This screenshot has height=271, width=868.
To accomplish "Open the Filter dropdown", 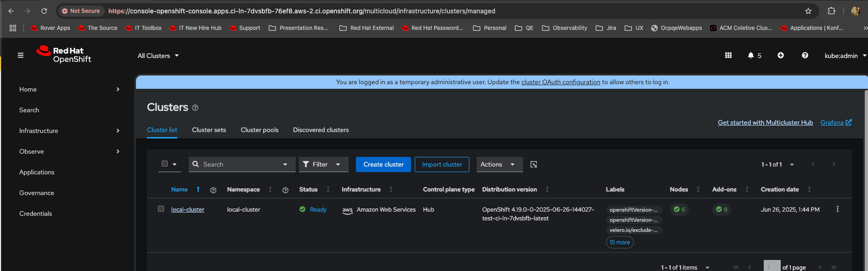I will [324, 164].
